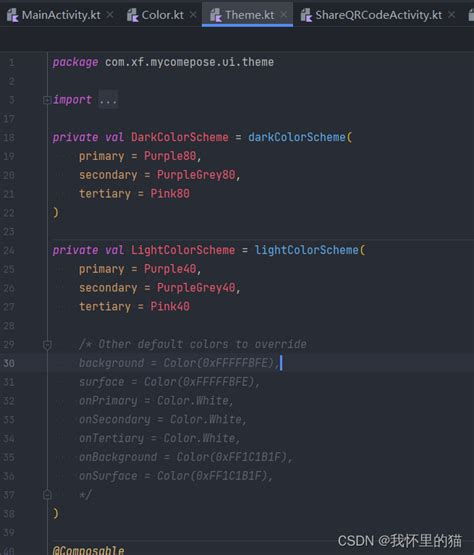
Task: Expand the folded import block
Action: point(47,100)
